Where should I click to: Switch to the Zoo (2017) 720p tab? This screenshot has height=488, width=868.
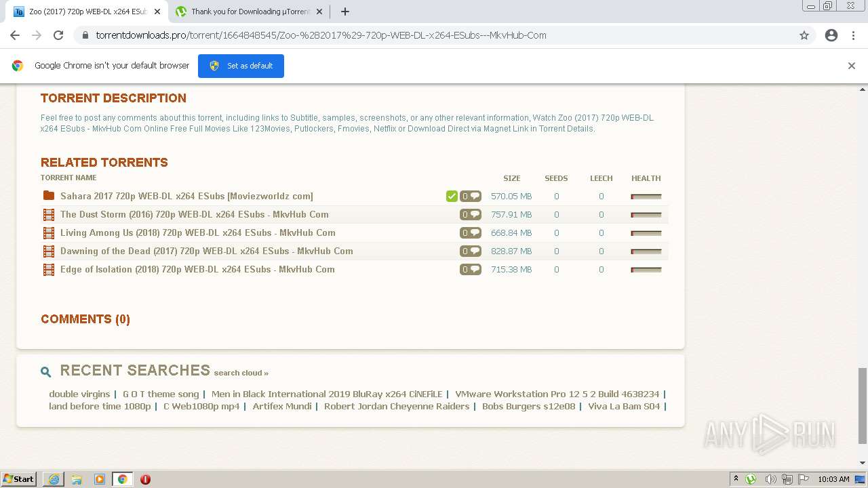click(x=87, y=12)
